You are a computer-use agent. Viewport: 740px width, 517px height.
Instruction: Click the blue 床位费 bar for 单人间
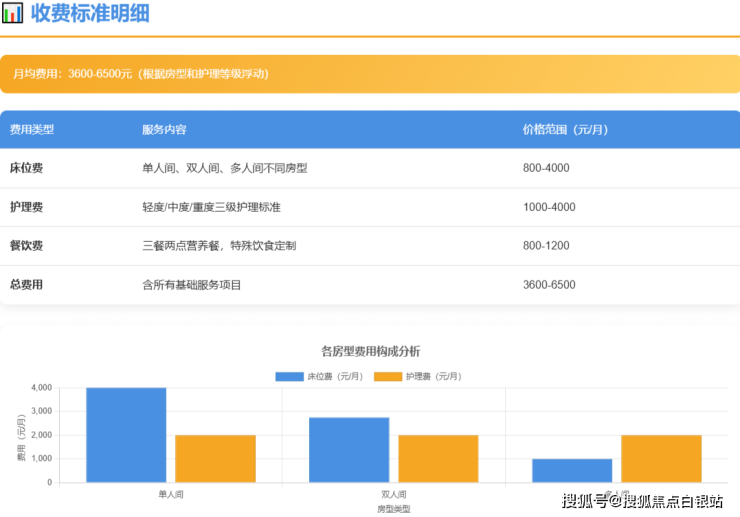(126, 435)
